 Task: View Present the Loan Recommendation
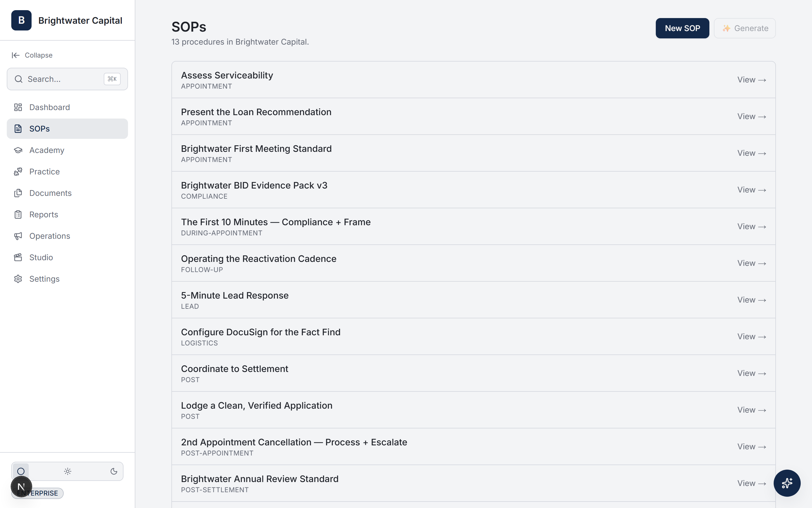click(x=752, y=116)
